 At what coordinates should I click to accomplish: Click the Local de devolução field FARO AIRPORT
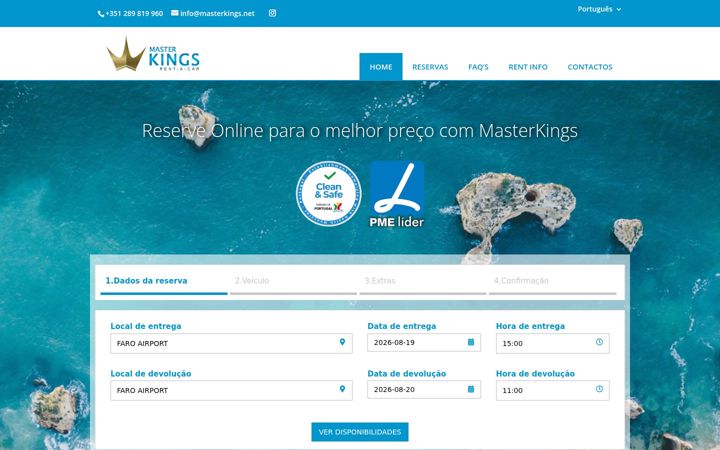coord(231,390)
